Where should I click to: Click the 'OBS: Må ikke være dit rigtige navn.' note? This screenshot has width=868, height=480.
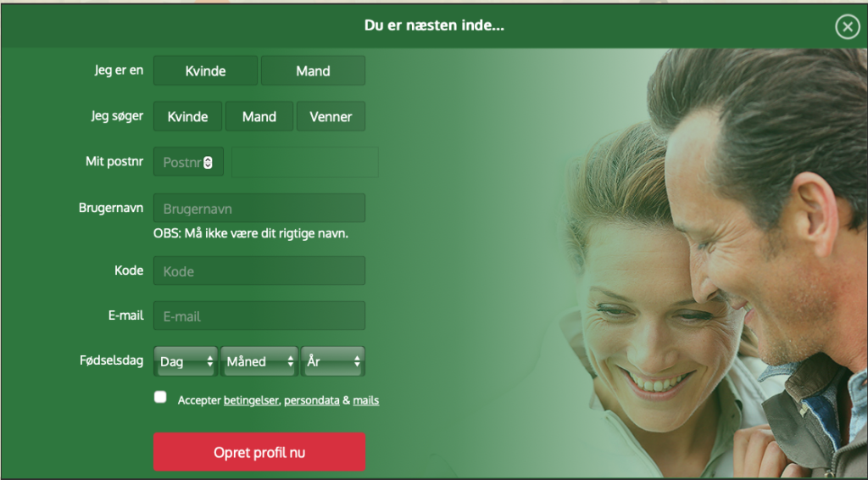[251, 233]
